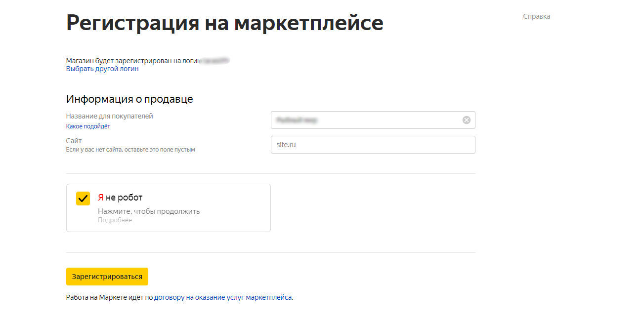This screenshot has width=644, height=320.
Task: Open the "Подробнее" captcha details link
Action: [x=115, y=220]
